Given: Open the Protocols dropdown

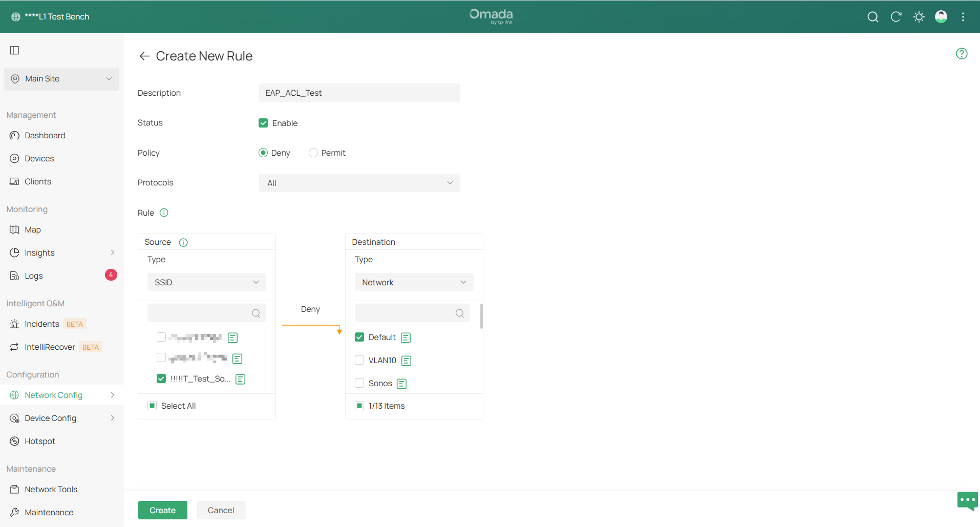Looking at the screenshot, I should pos(359,183).
